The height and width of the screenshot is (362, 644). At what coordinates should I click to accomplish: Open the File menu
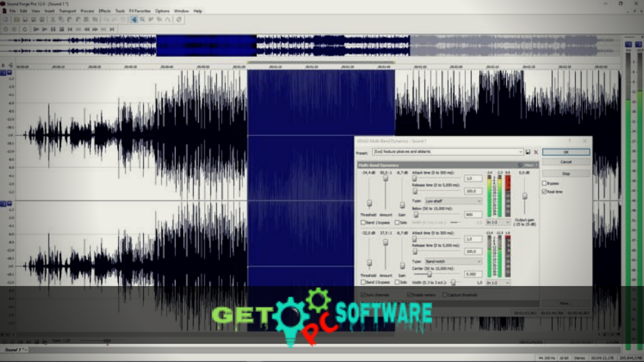(12, 11)
